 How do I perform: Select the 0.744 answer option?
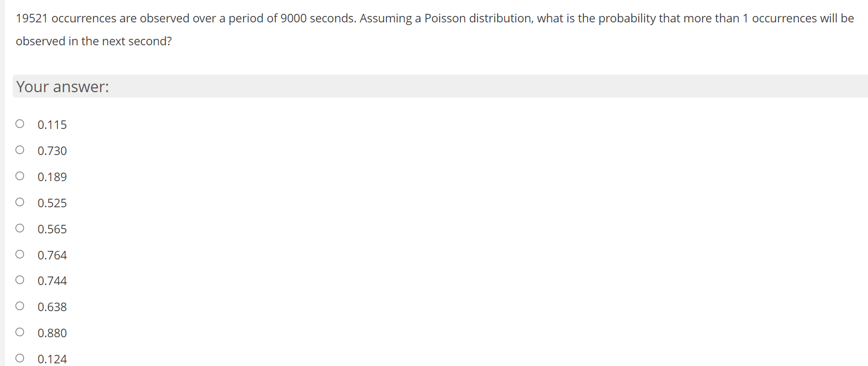click(x=20, y=280)
